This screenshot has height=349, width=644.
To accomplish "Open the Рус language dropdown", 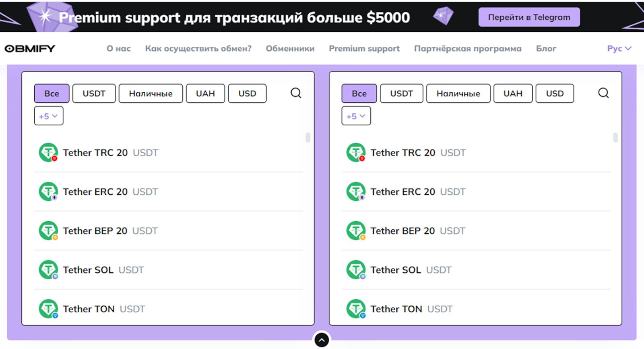I will click(619, 48).
